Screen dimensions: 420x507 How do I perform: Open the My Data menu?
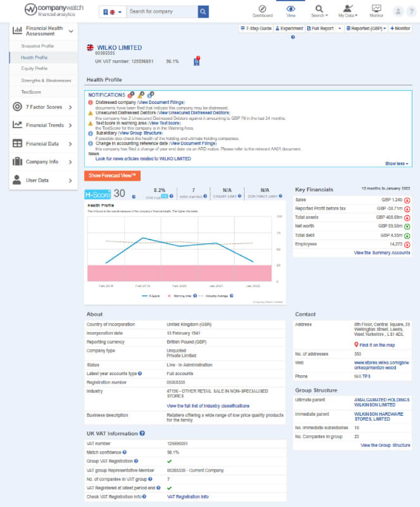pyautogui.click(x=348, y=11)
